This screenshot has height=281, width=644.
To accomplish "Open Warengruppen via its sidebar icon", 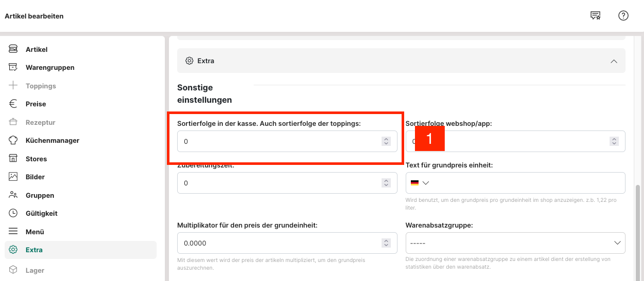I will pyautogui.click(x=13, y=67).
